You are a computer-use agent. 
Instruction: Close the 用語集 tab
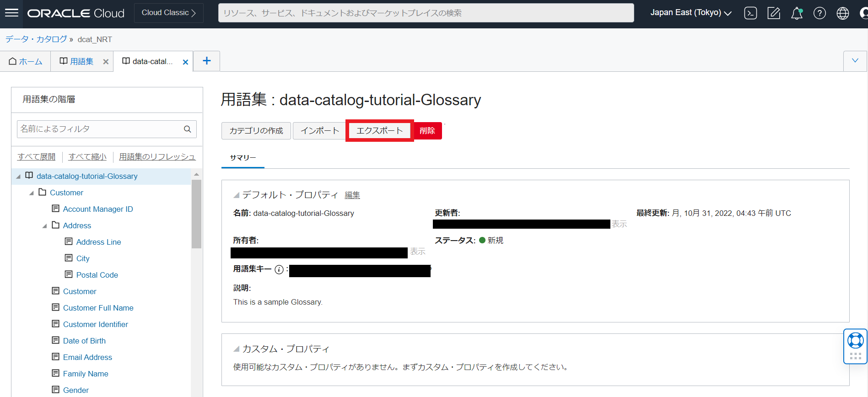pos(106,62)
